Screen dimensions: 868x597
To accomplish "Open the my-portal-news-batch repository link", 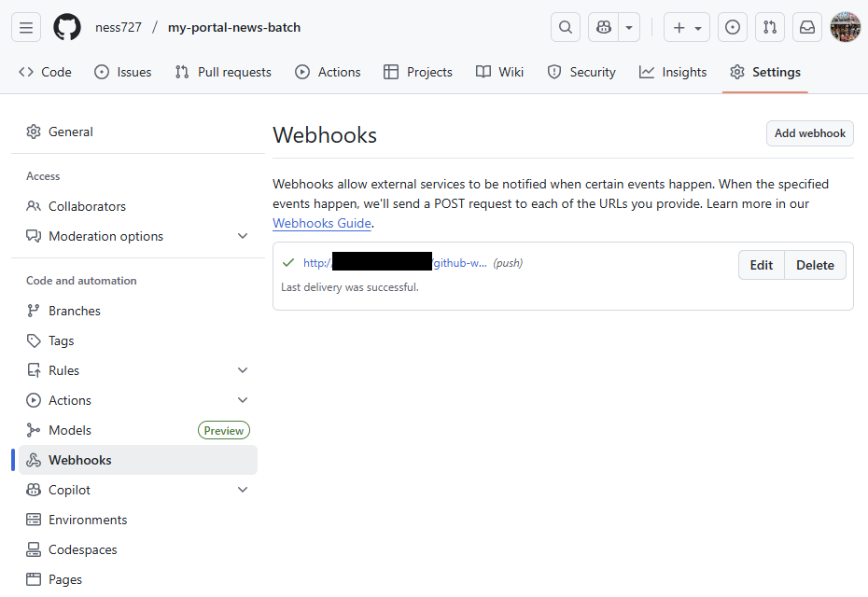I will [234, 27].
